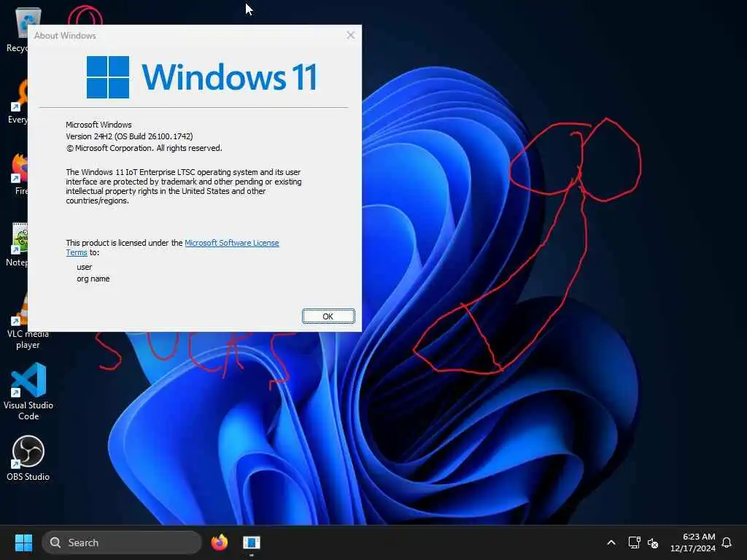Open the notifications bell icon

click(727, 542)
